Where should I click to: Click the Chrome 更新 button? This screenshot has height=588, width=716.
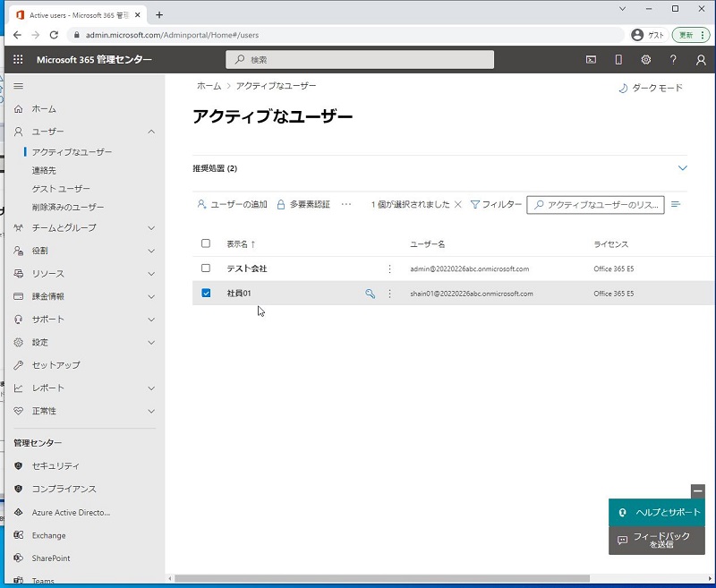[x=690, y=35]
